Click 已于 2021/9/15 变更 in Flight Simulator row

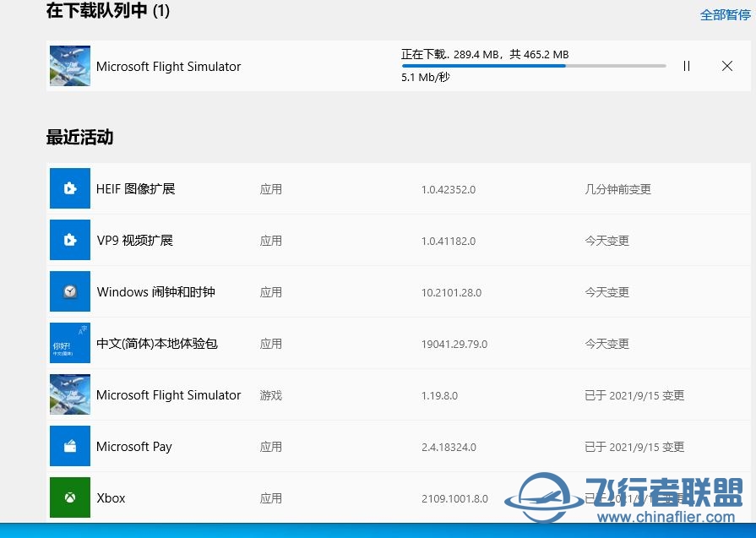634,396
